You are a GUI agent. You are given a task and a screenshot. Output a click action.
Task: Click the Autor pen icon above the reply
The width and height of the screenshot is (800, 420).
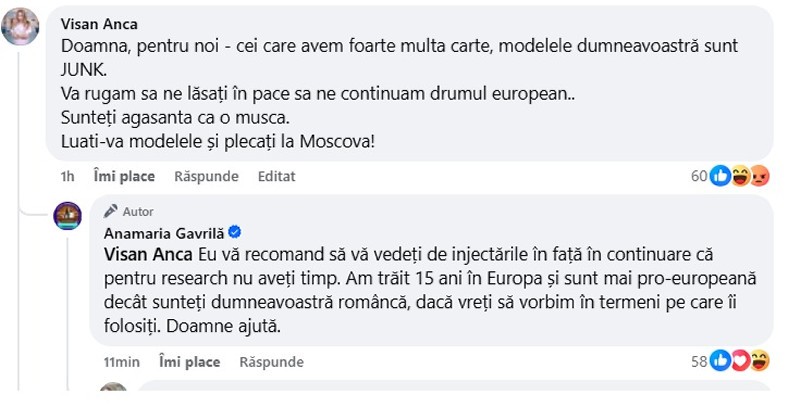pyautogui.click(x=110, y=212)
